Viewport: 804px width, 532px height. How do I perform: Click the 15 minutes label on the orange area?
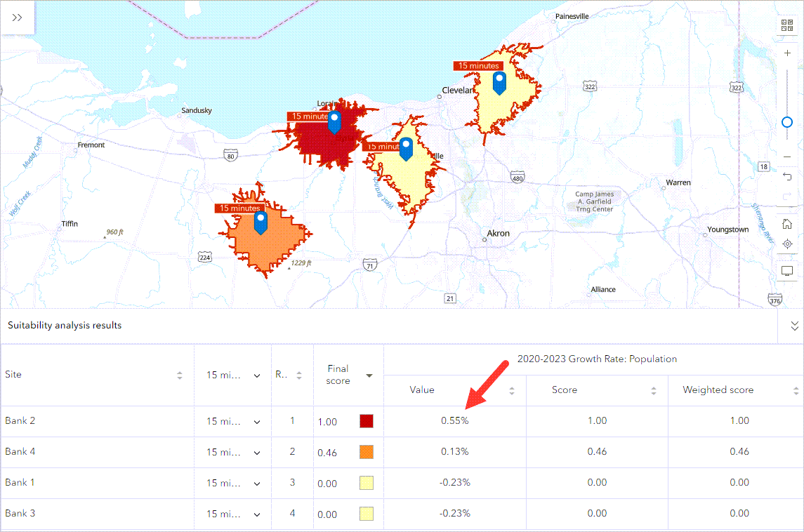[x=239, y=208]
